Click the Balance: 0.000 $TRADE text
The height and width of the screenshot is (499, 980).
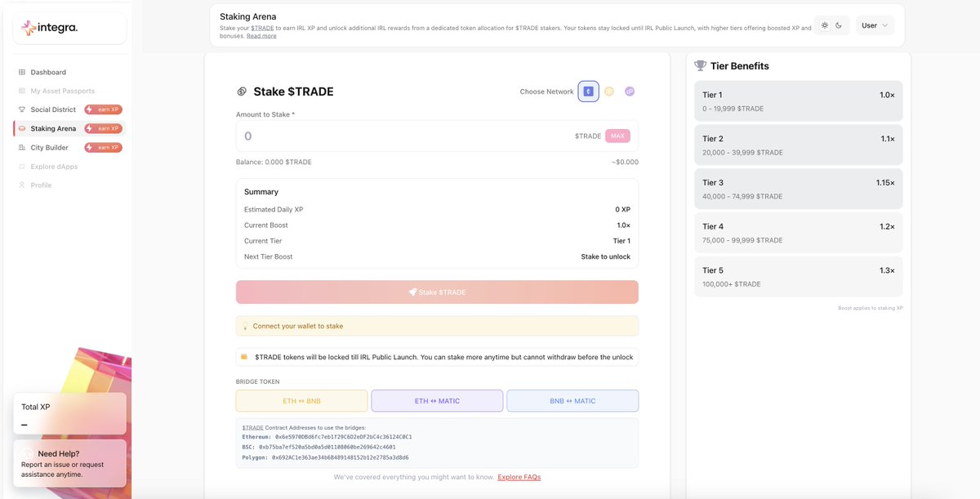274,162
